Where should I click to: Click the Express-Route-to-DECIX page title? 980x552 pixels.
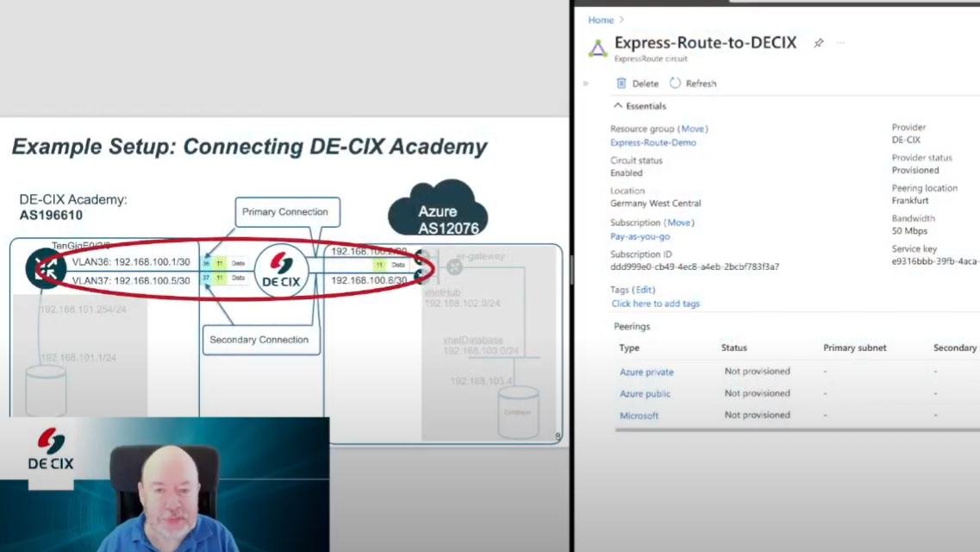pyautogui.click(x=706, y=42)
